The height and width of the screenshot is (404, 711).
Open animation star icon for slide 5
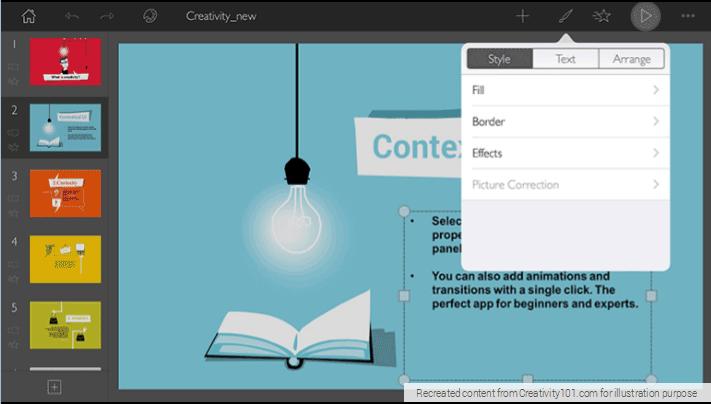14,345
